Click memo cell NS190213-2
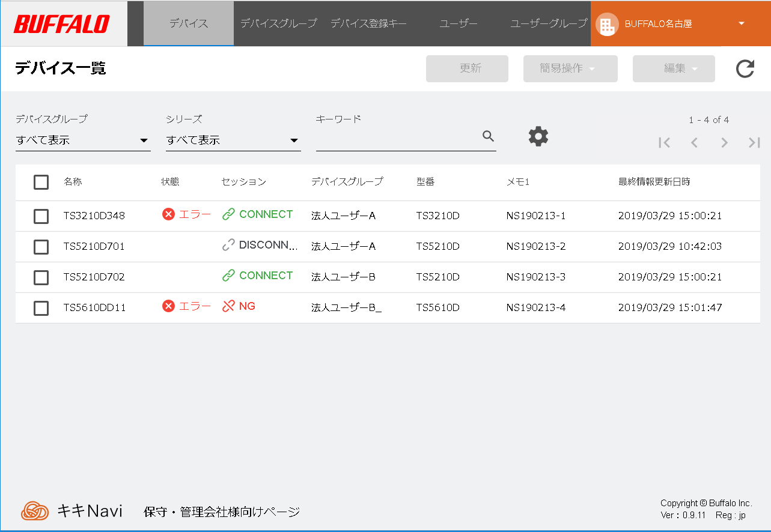Screen dimensions: 771x532 tap(536, 246)
